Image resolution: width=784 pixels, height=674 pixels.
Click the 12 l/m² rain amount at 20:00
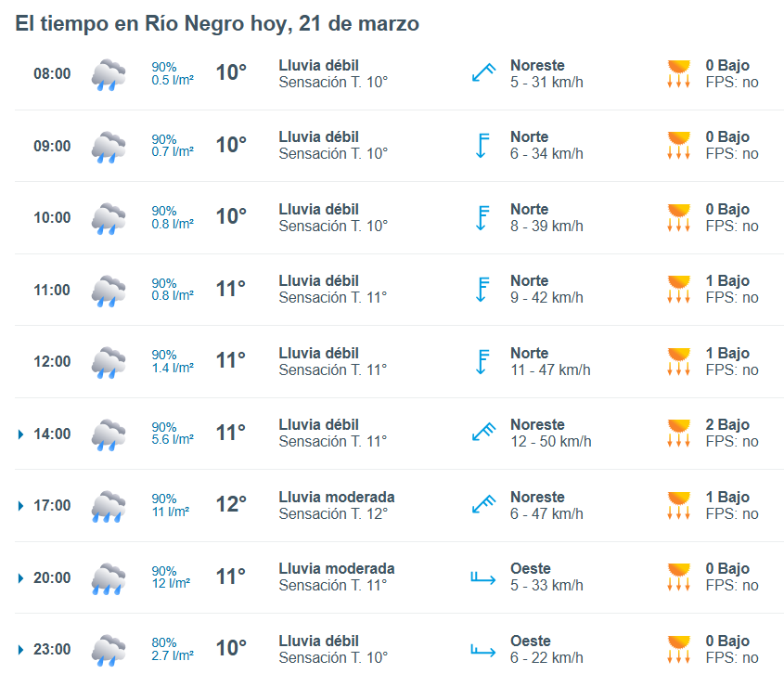[x=172, y=584]
